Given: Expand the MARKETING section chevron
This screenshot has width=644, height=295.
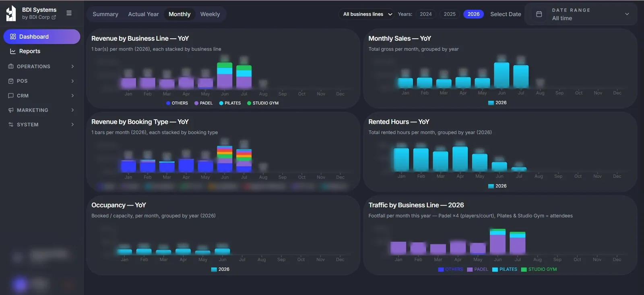Looking at the screenshot, I should point(72,110).
